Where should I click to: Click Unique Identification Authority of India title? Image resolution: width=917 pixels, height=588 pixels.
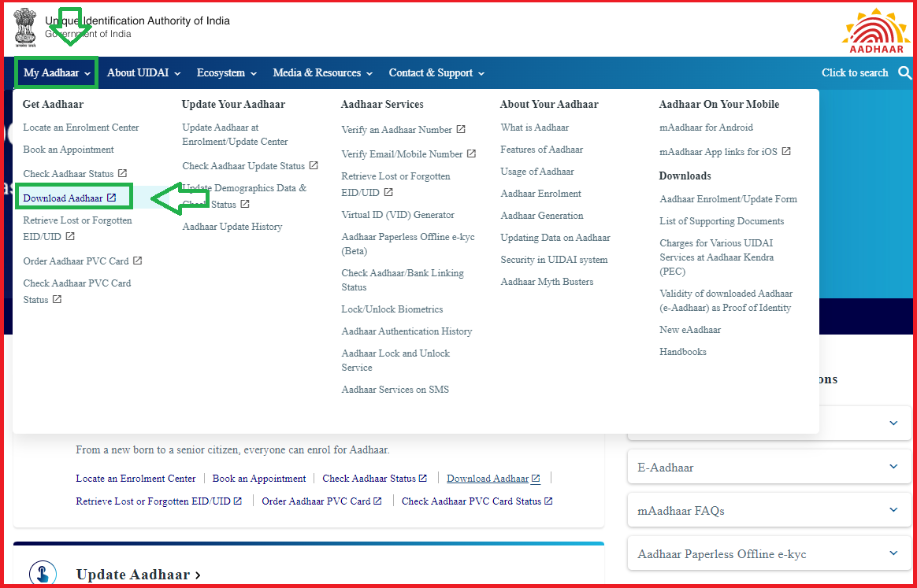[137, 21]
